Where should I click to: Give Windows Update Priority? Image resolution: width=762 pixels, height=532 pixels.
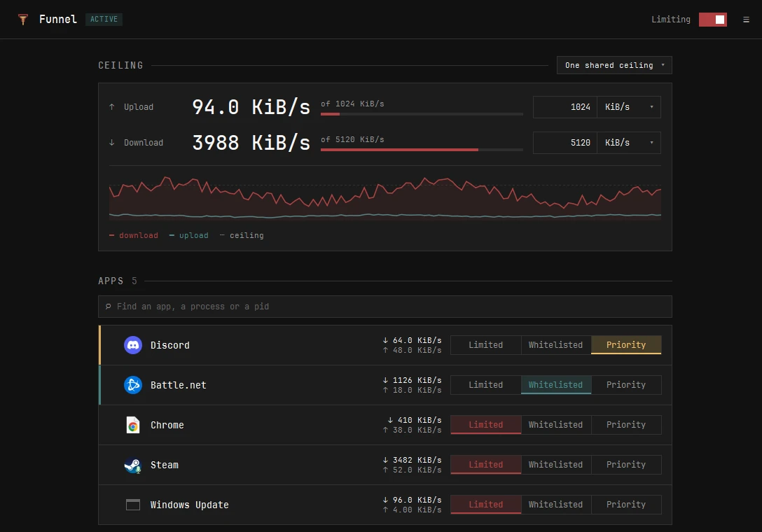[626, 504]
